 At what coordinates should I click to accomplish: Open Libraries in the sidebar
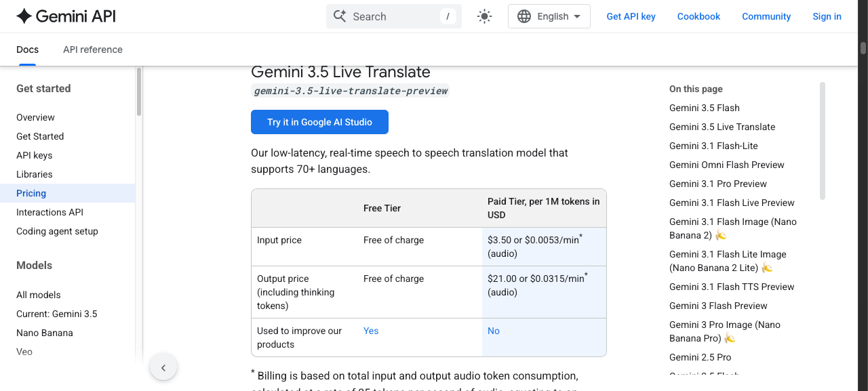click(35, 174)
